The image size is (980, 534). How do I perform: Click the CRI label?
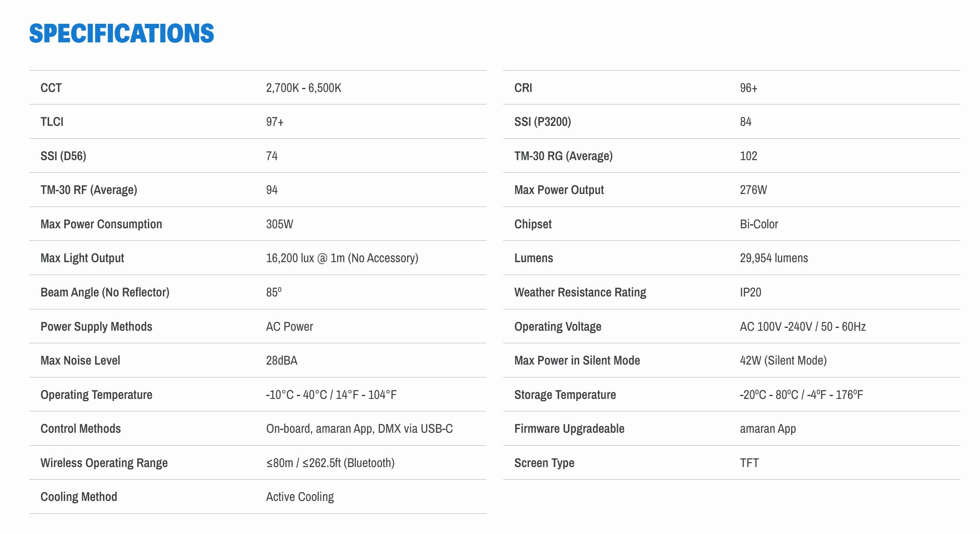pos(523,88)
